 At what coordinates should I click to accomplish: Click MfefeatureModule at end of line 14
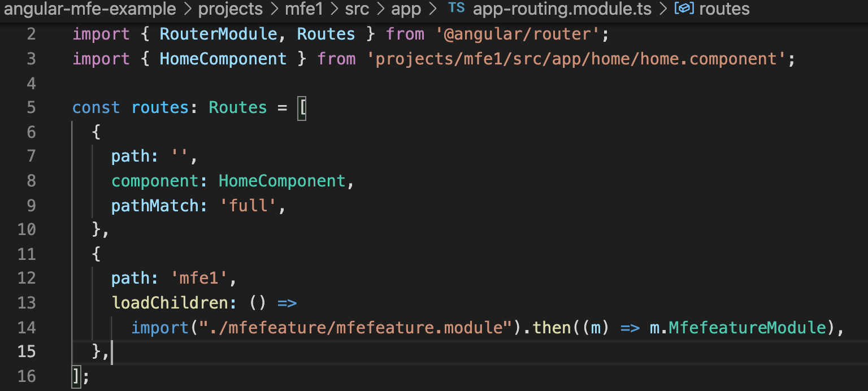click(x=748, y=327)
